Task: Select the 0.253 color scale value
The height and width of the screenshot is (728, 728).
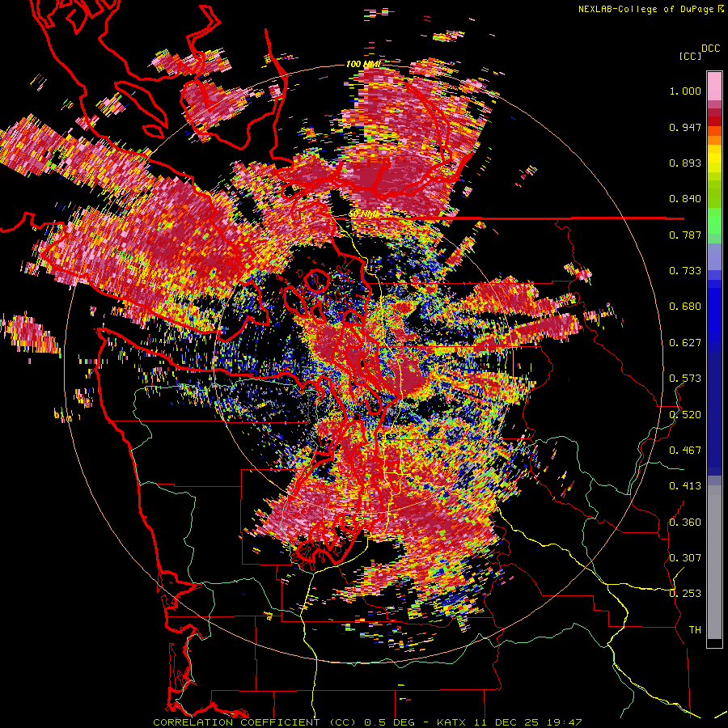Action: (x=685, y=594)
